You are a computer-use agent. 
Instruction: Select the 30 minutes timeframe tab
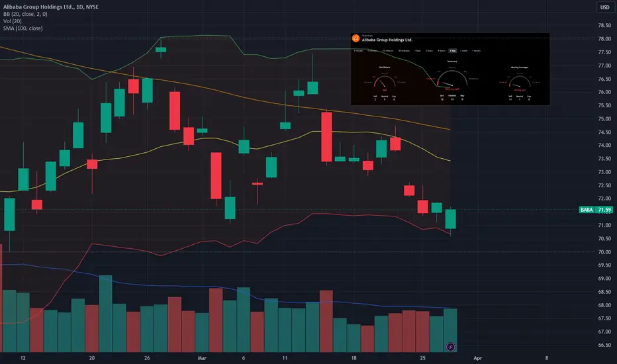click(404, 51)
